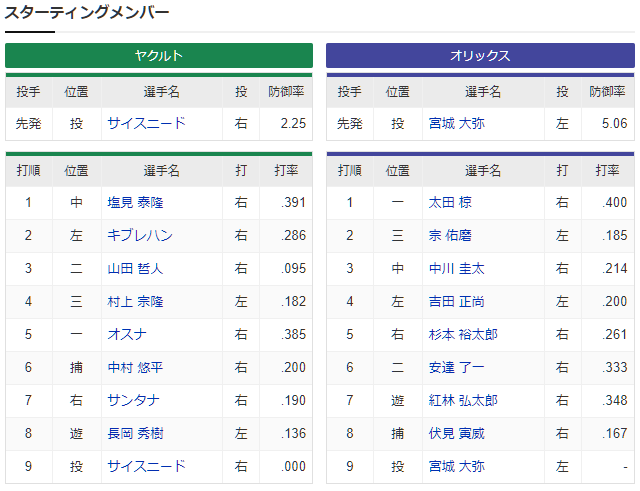Viewport: 640px width, 491px height.
Task: Select キブレハン batting average .286
Action: click(293, 236)
